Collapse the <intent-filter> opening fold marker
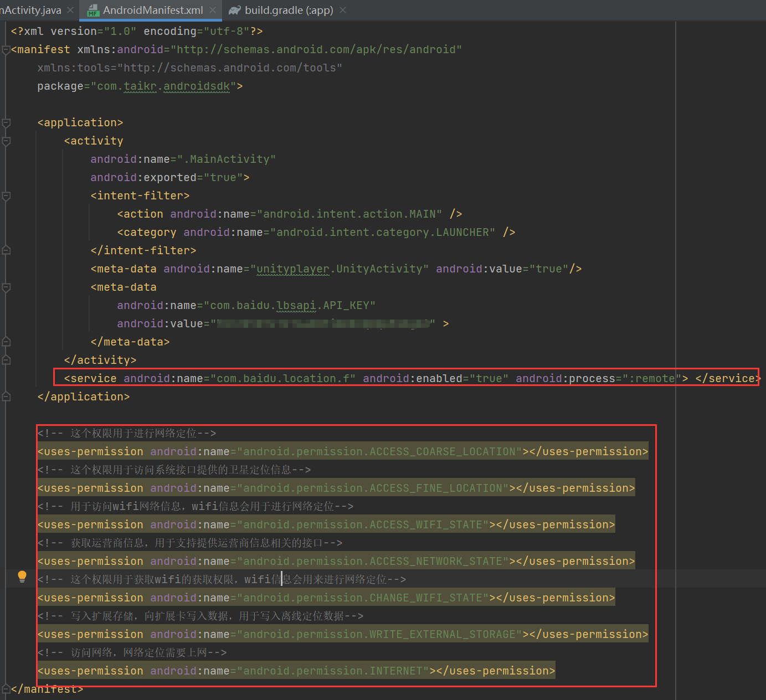 [x=6, y=196]
